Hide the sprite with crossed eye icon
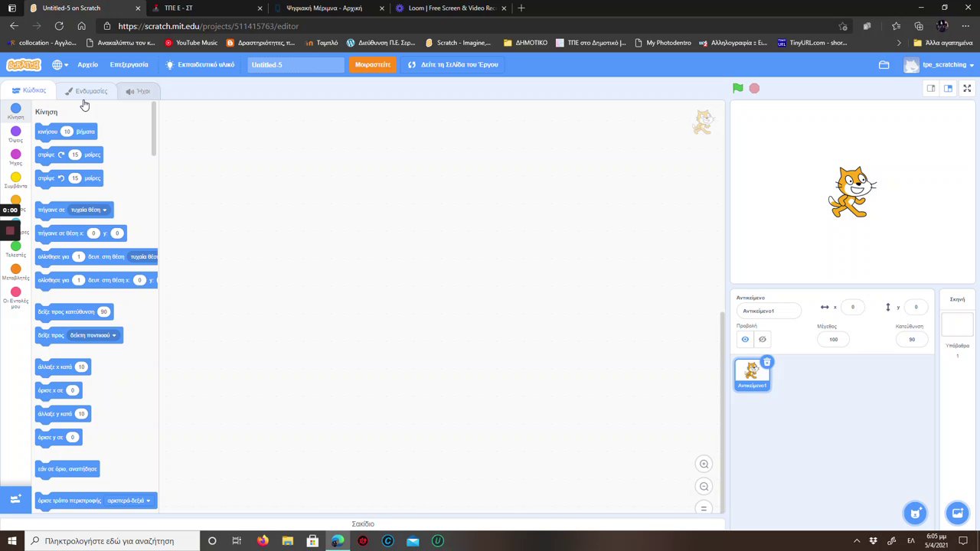 pyautogui.click(x=762, y=339)
